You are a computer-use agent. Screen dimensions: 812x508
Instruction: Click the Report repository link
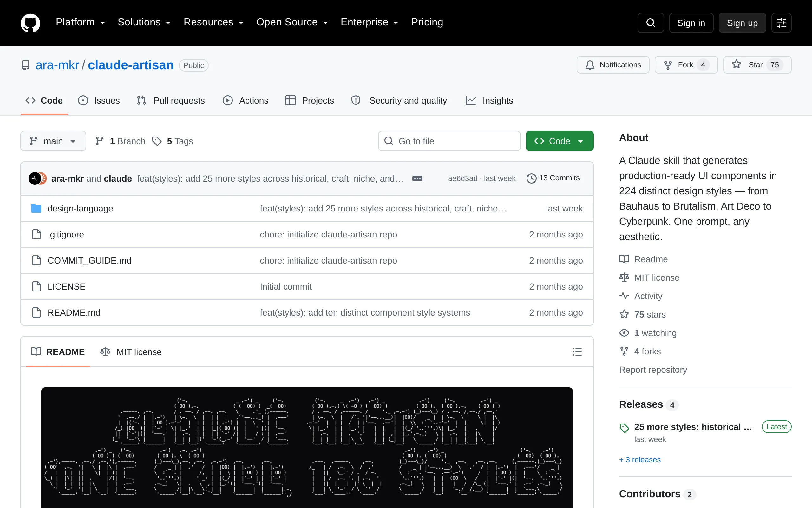(x=653, y=370)
